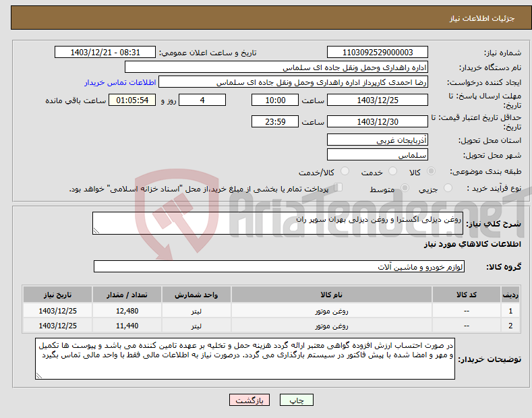Open the اطلاعات تماس خریدار link
This screenshot has height=418, width=532.
(120, 82)
